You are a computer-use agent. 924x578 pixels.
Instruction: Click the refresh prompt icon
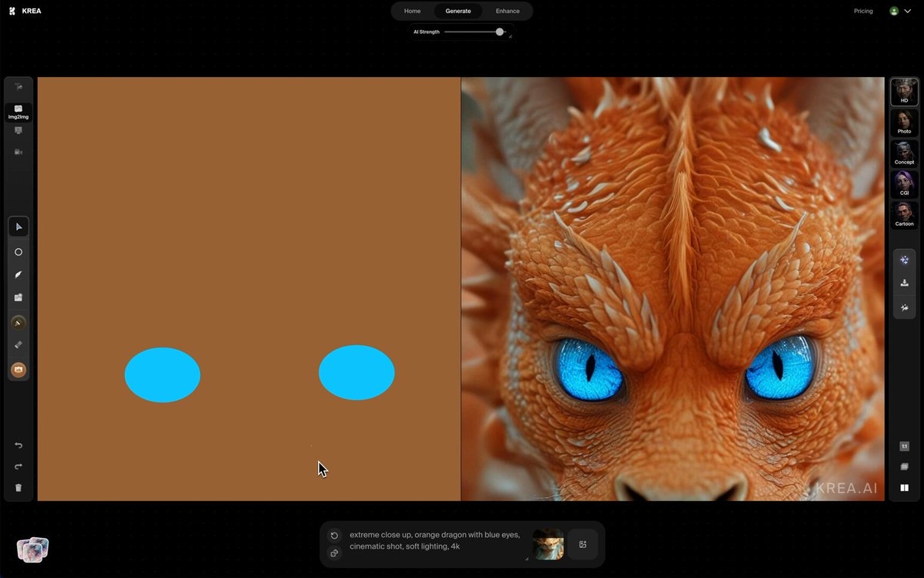[334, 536]
